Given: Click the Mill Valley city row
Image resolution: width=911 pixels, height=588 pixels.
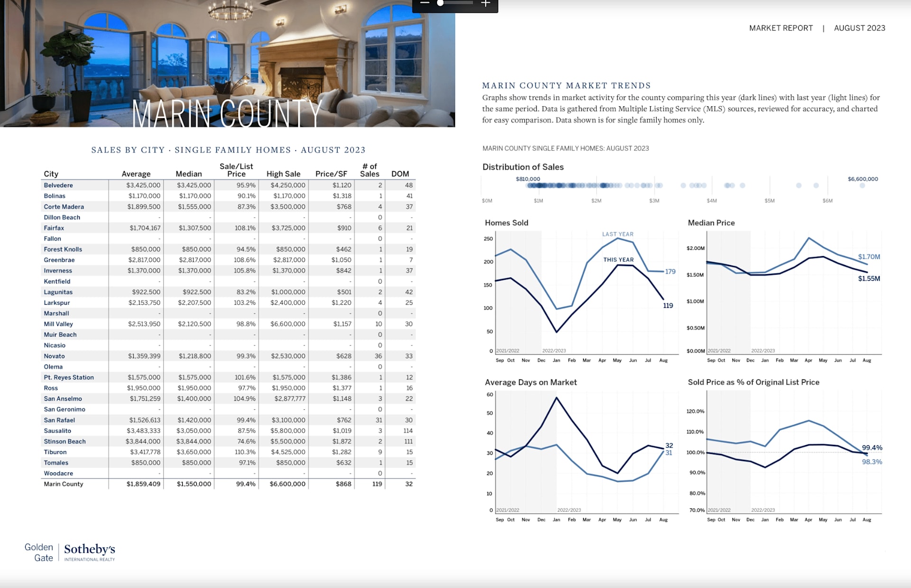Looking at the screenshot, I should (x=58, y=324).
